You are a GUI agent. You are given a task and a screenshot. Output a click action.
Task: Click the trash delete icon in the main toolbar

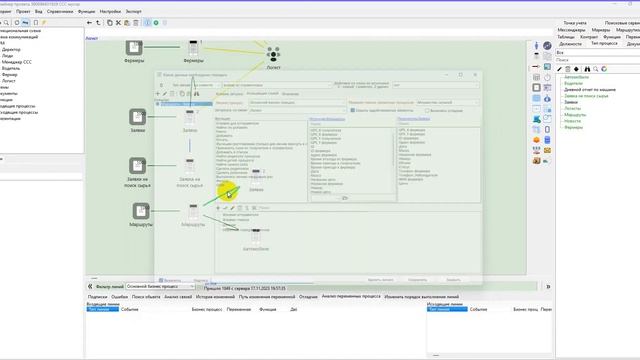pos(136,23)
